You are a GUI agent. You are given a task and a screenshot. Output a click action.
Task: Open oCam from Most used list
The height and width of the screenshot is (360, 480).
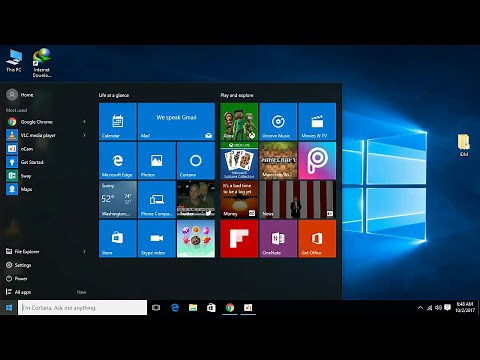pos(47,149)
